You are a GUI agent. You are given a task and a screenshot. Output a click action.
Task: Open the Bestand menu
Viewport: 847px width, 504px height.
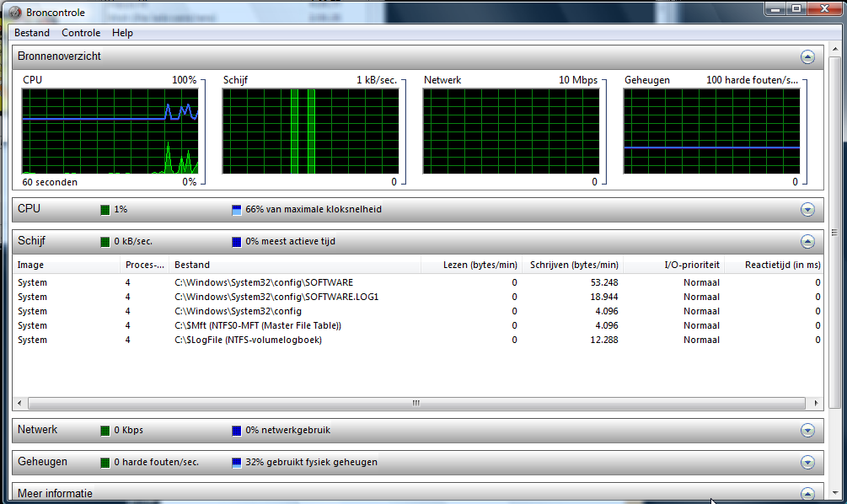[32, 33]
